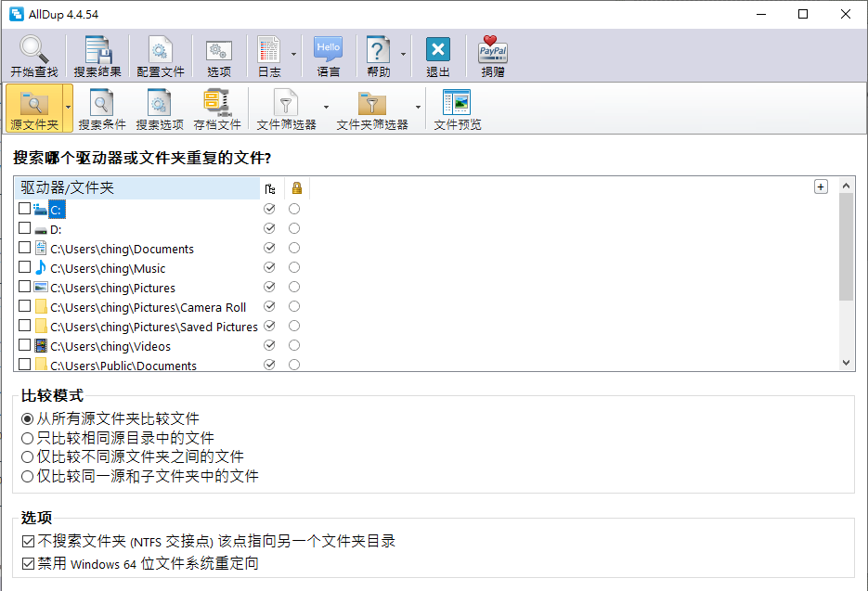Open the 文件预览 file preview icon
This screenshot has height=591, width=868.
tap(457, 109)
